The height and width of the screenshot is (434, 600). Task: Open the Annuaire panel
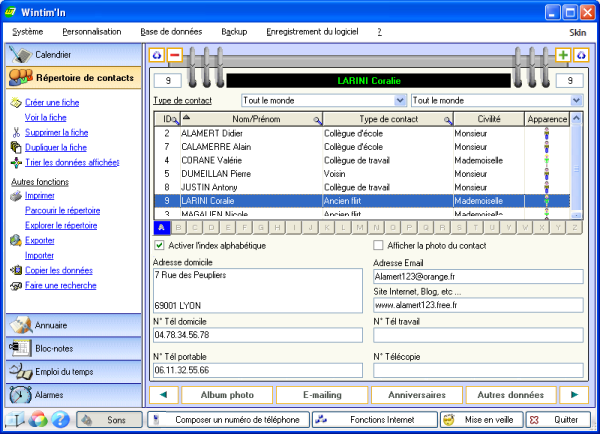73,325
